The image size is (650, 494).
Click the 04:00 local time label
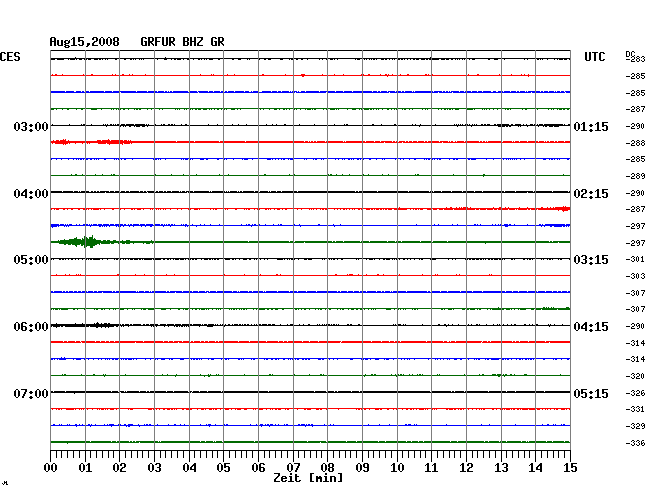pos(31,194)
